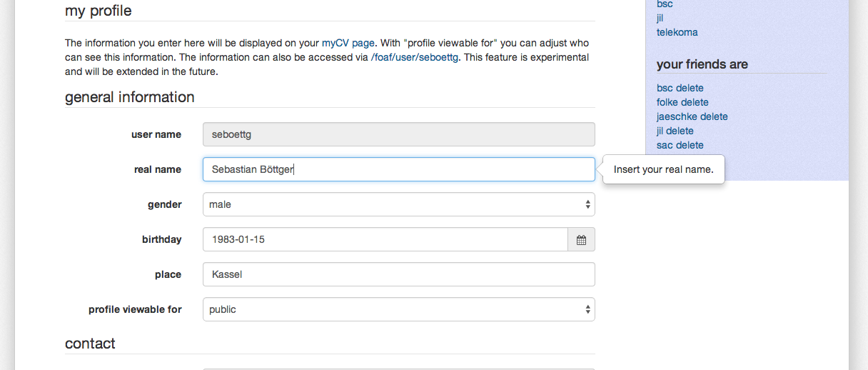Image resolution: width=868 pixels, height=370 pixels.
Task: Delete friend jaeschke
Action: [714, 116]
